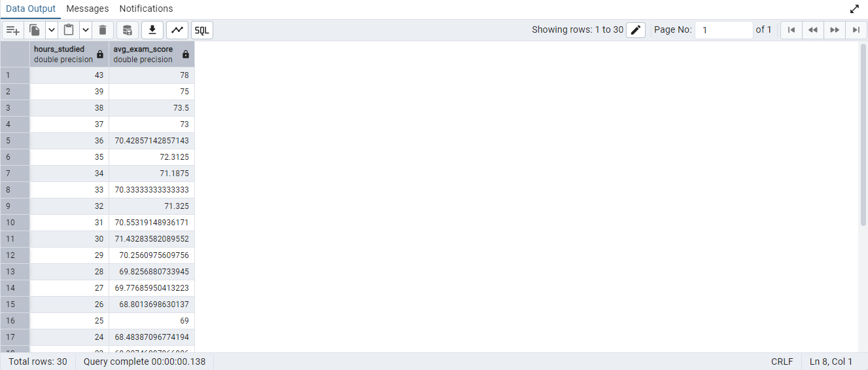Click cell with value 68.48387096774194
868x370 pixels.
[x=152, y=337]
